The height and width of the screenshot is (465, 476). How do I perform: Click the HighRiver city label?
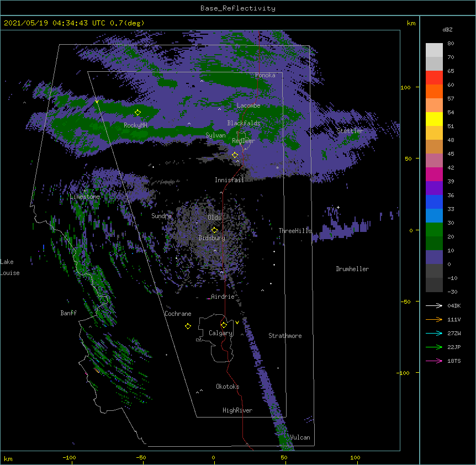tap(237, 410)
